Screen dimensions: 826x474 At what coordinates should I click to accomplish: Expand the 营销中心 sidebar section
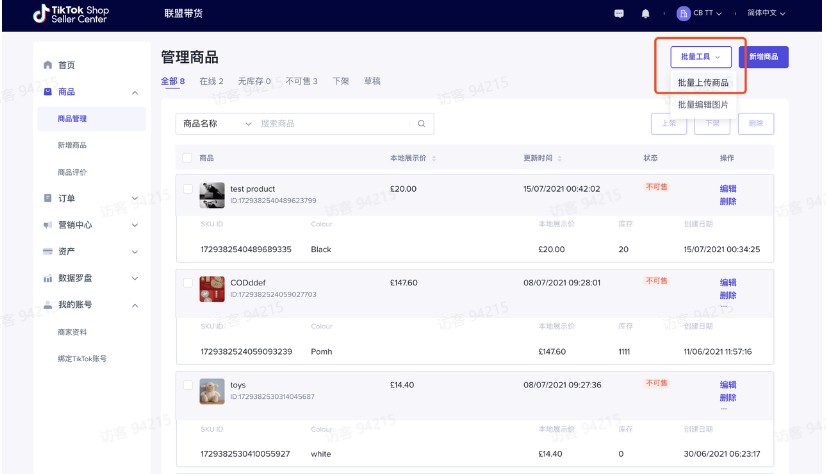(x=134, y=225)
